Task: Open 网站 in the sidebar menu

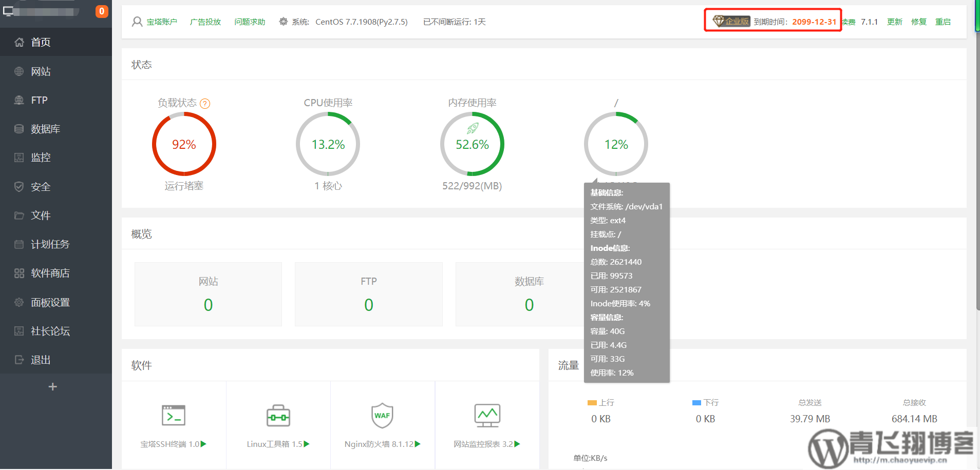Action: (x=41, y=71)
